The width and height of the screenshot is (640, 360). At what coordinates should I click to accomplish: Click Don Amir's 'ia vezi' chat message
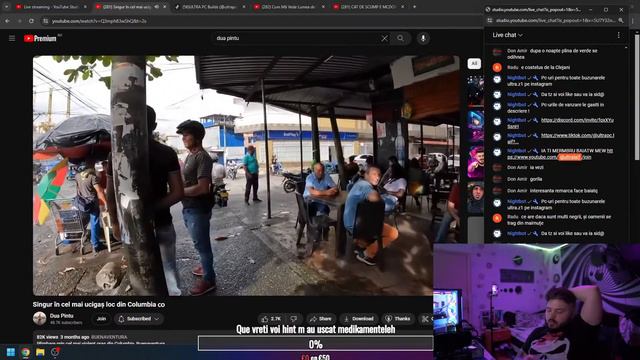click(x=537, y=167)
